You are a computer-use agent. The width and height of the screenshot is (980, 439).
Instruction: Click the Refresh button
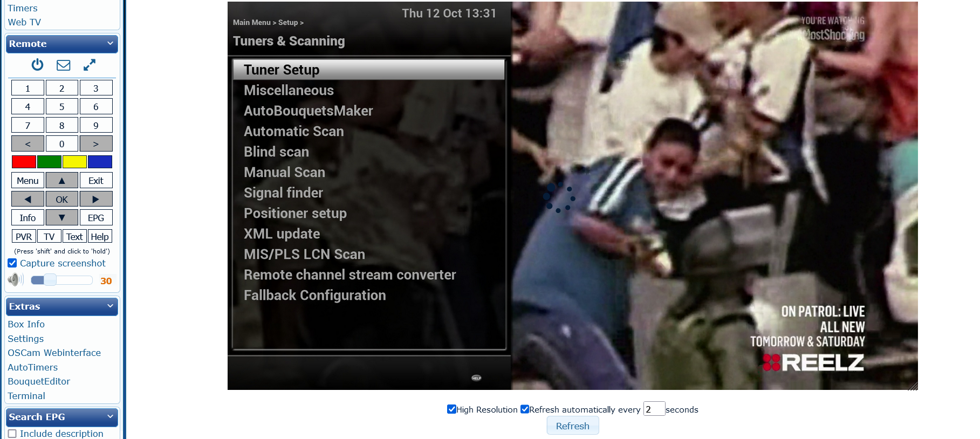[x=573, y=426]
